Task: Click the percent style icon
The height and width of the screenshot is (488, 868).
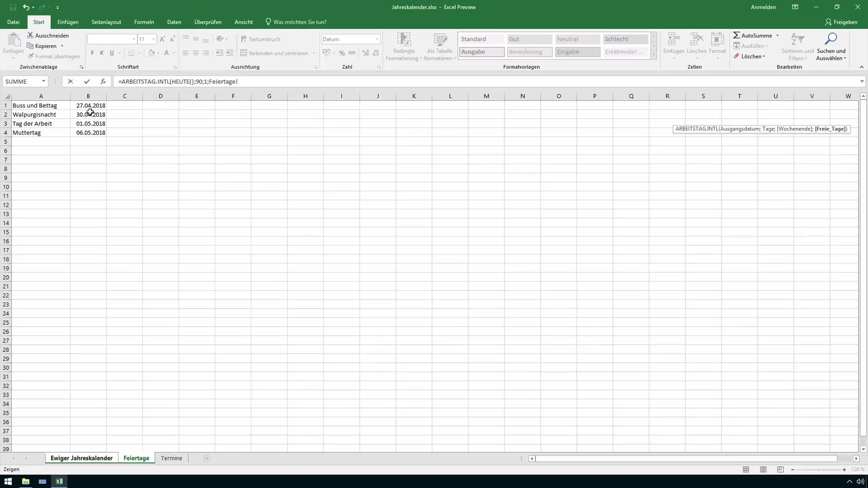Action: [x=342, y=53]
